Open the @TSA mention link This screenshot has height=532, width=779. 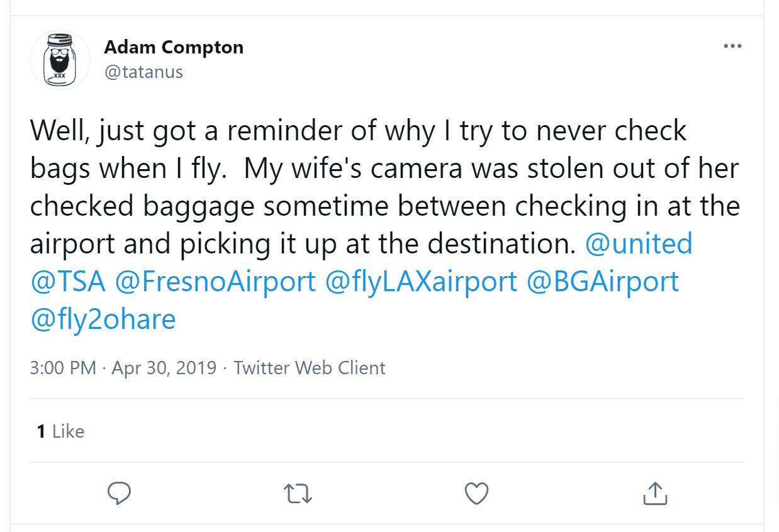(x=67, y=281)
